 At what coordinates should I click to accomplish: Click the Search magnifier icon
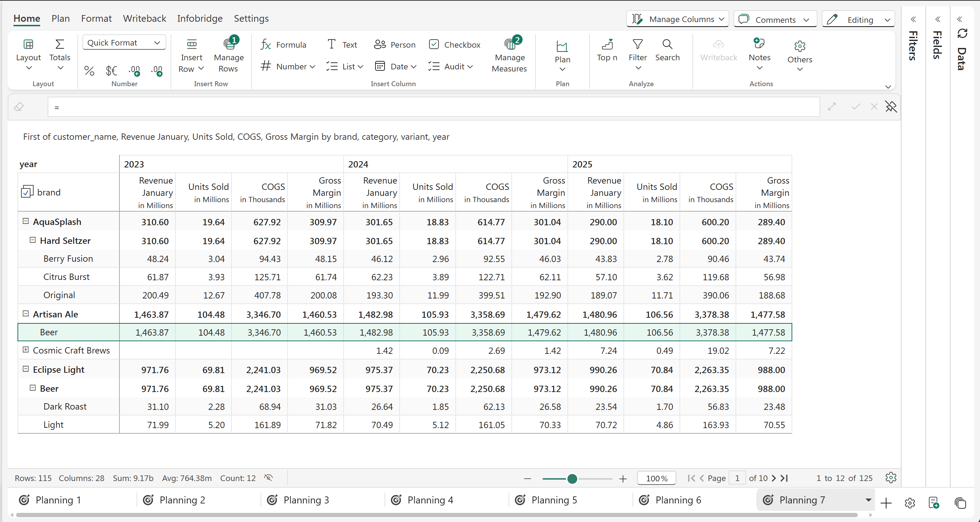click(x=667, y=45)
